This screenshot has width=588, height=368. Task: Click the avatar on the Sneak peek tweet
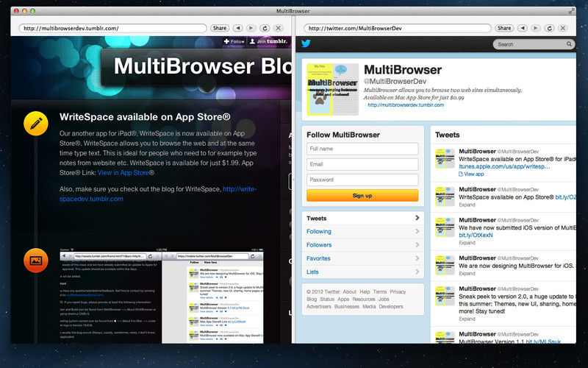pos(445,296)
